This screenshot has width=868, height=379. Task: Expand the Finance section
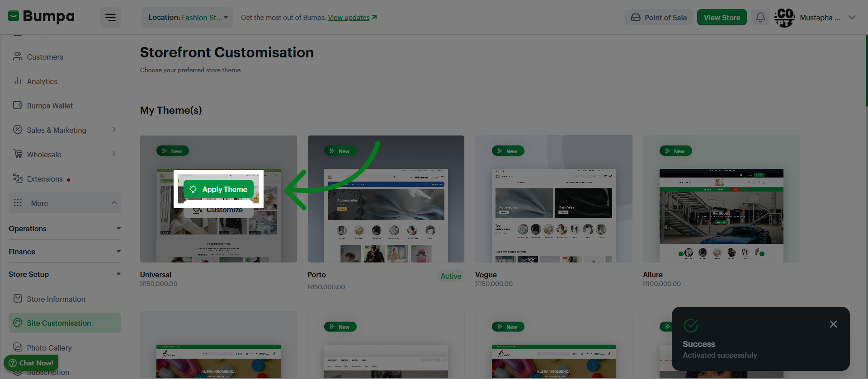[65, 252]
